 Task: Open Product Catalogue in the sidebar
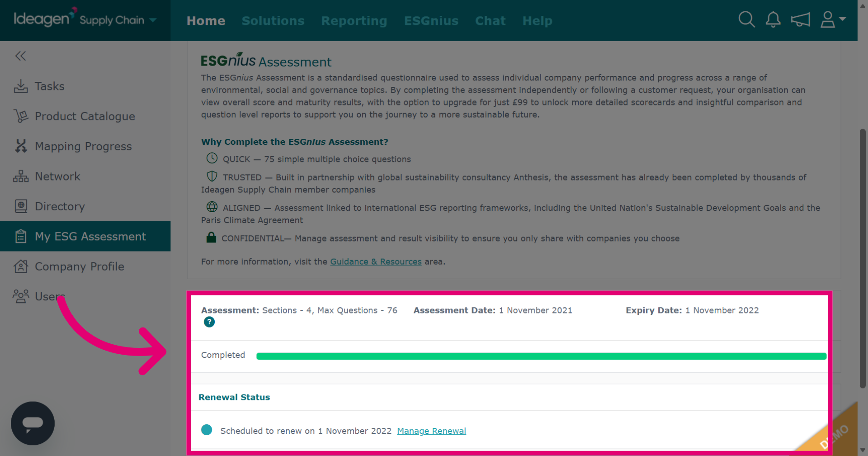coord(85,116)
